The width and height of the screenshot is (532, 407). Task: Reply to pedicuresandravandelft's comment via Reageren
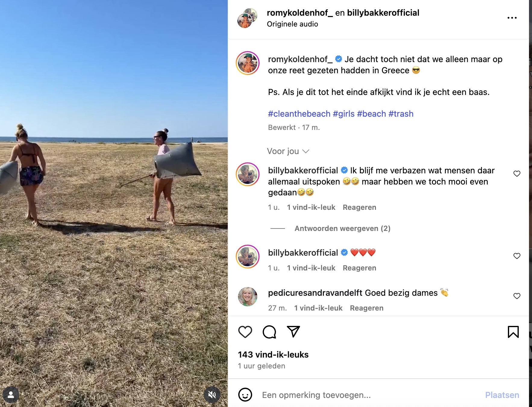(x=367, y=308)
